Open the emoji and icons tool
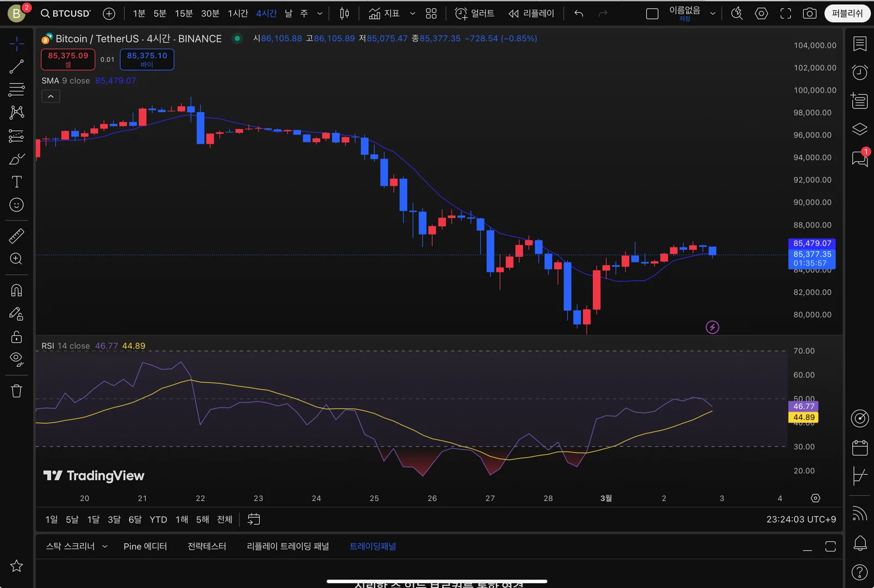Screen dimensions: 874x588 pos(16,205)
